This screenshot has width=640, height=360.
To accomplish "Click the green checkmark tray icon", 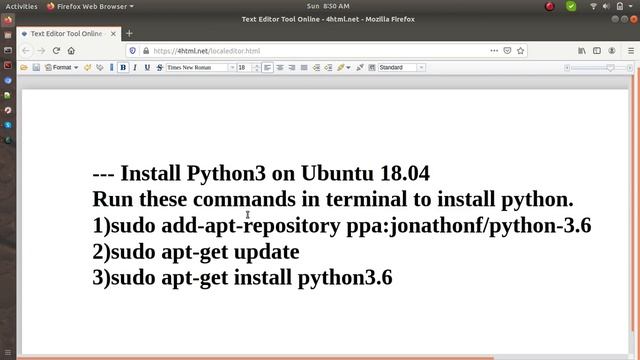I will pyautogui.click(x=571, y=6).
